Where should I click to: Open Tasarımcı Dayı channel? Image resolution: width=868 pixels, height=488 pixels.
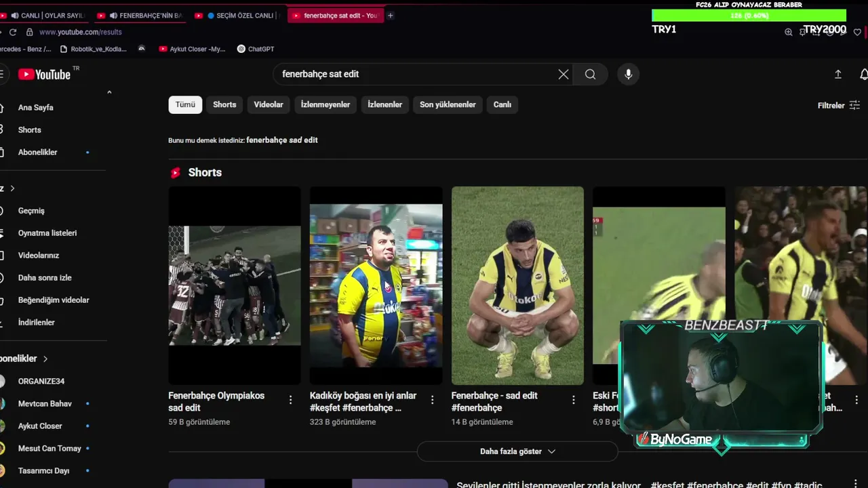point(43,470)
